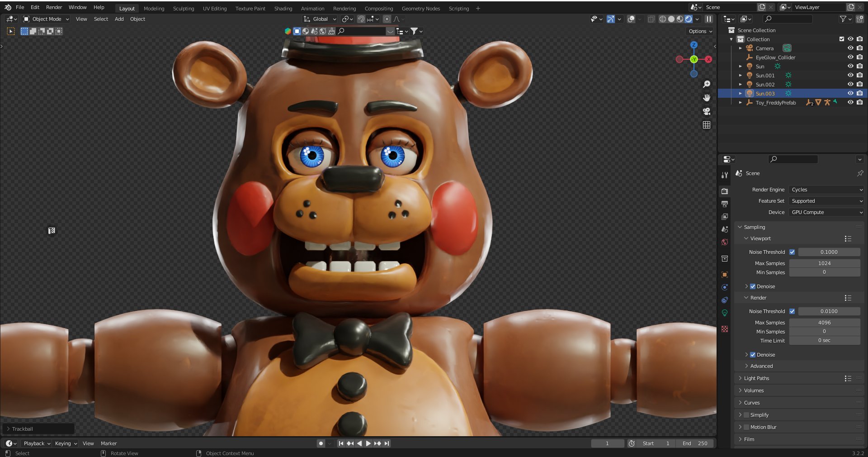Click the pan view hand gizmo

[x=707, y=98]
